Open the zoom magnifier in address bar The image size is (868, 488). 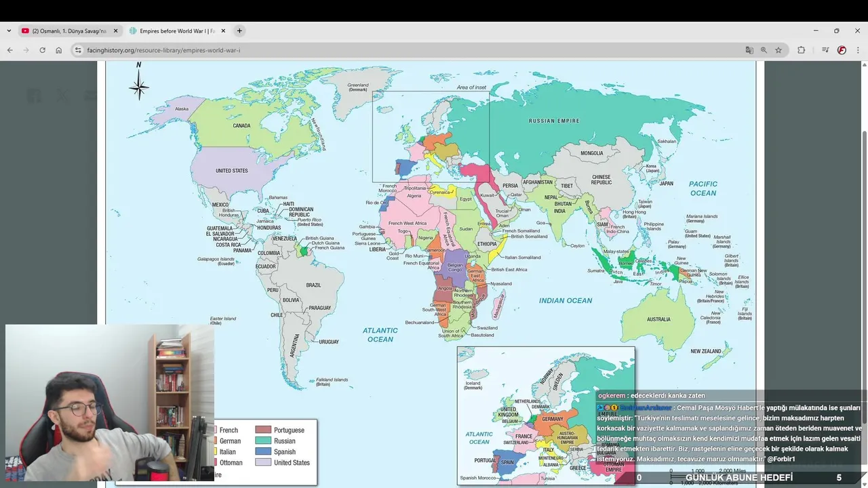pos(764,50)
